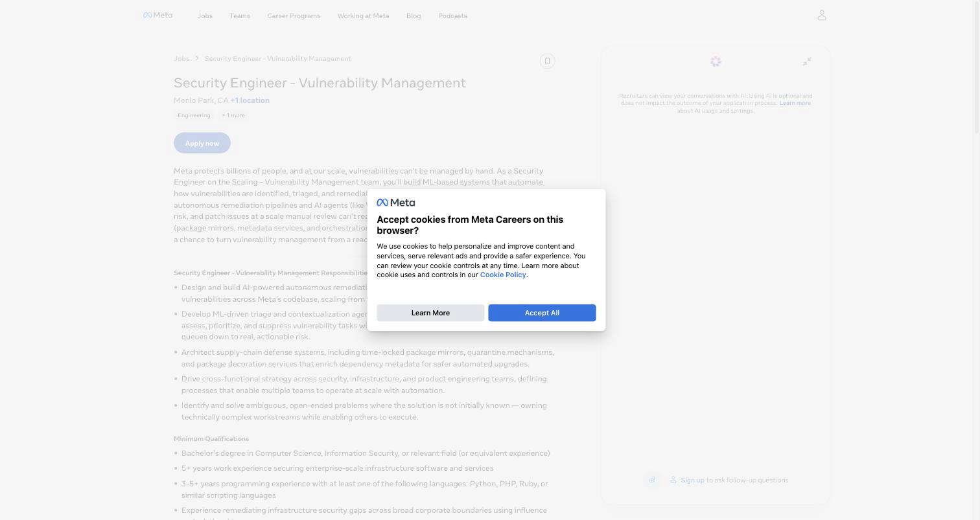Click the breadcrumb text Security Engineer - Vulnerability Management
The image size is (980, 520).
pyautogui.click(x=277, y=58)
